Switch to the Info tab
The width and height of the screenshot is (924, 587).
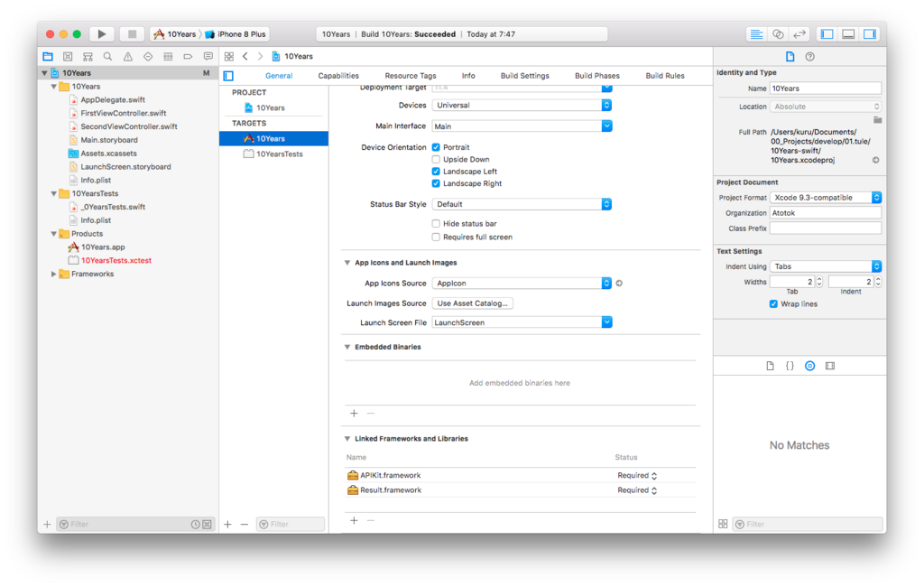468,76
